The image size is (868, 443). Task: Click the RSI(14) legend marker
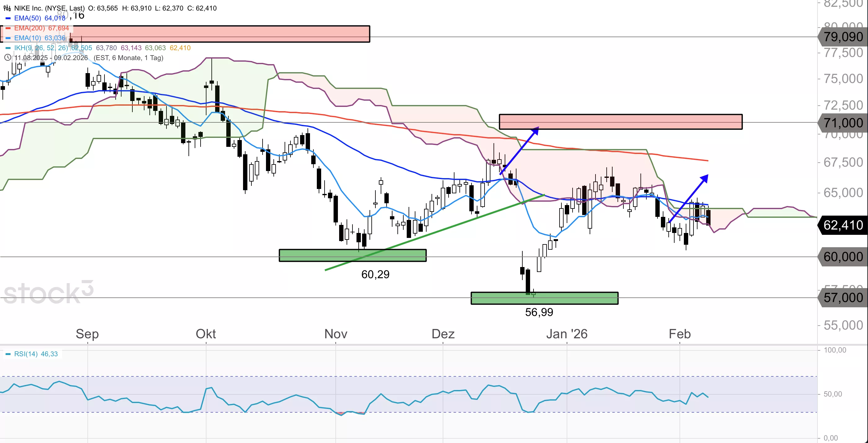click(x=8, y=354)
